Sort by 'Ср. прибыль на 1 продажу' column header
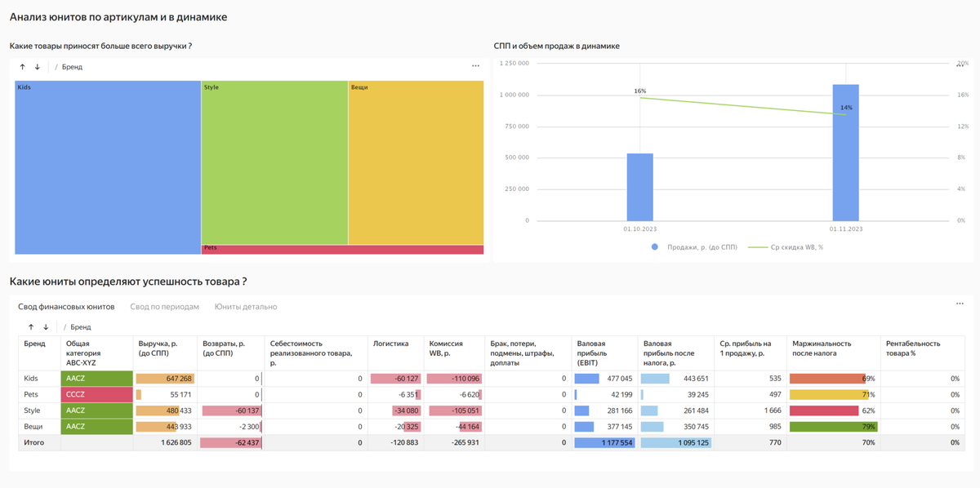 coord(750,353)
